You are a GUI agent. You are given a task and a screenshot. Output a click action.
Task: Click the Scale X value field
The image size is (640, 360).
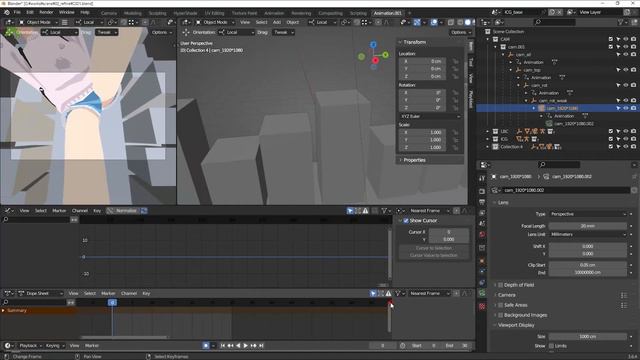point(422,132)
